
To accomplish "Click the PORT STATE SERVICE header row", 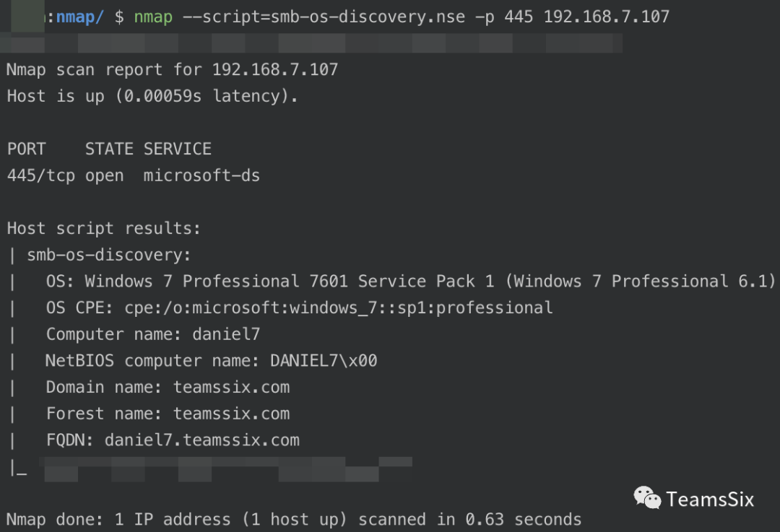I will (109, 149).
